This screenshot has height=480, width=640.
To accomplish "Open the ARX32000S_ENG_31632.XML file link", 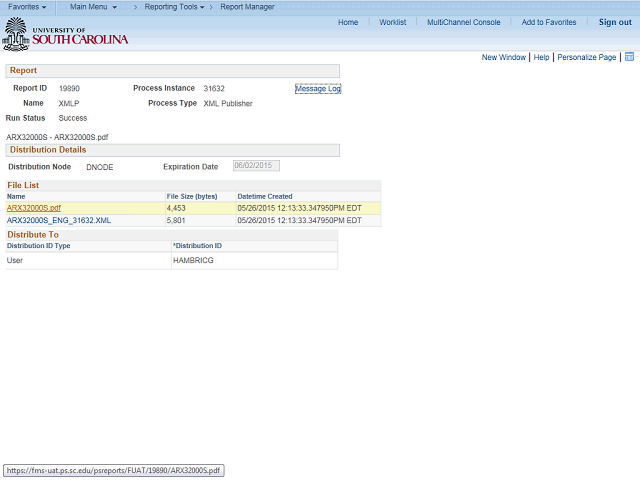I will [59, 220].
